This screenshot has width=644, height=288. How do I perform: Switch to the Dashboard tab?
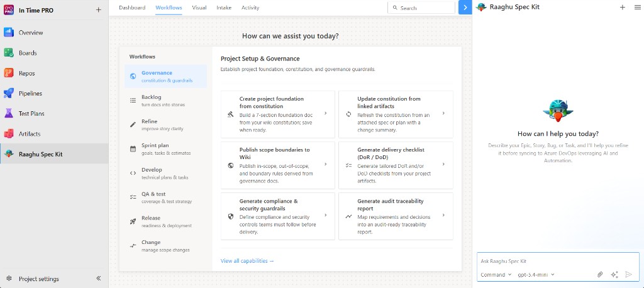point(132,8)
